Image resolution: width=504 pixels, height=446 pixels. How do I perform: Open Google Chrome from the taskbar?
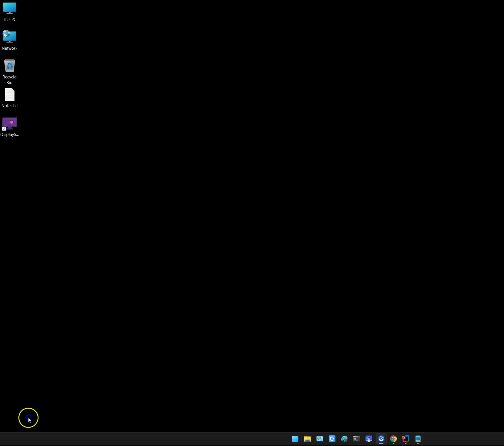pos(393,439)
